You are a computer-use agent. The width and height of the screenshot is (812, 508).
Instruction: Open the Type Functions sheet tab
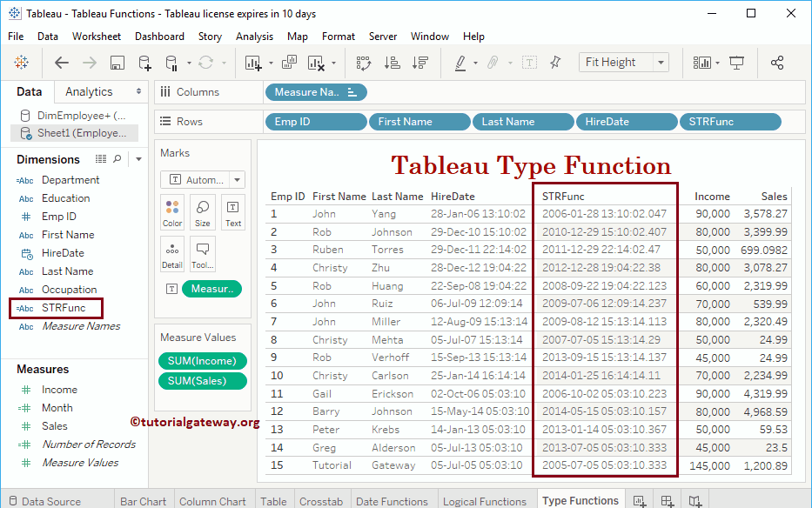tap(580, 500)
